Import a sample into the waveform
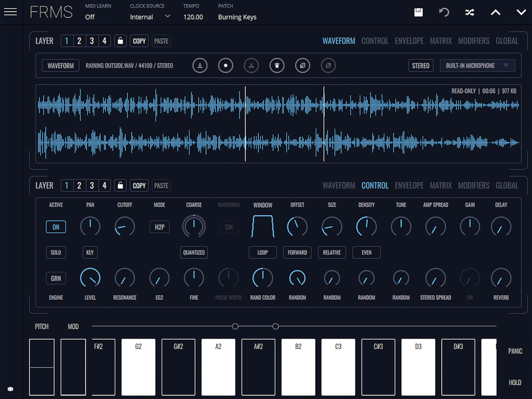Screen dimensions: 532x399 pyautogui.click(x=200, y=65)
